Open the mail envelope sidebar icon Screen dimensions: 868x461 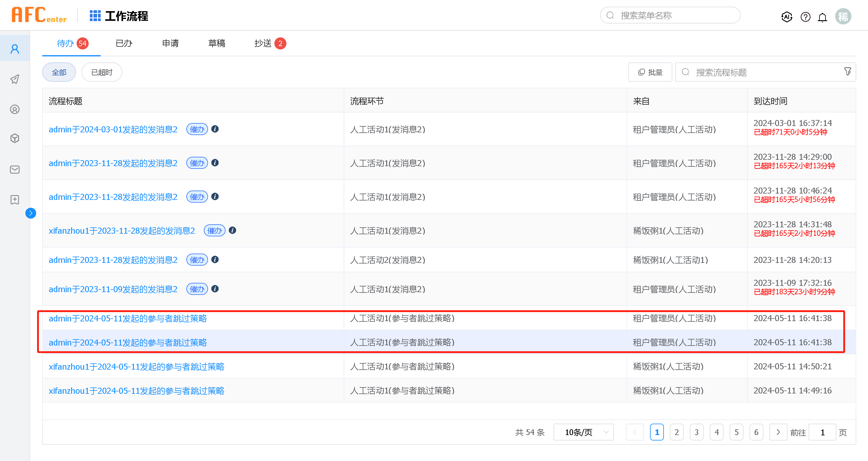[15, 169]
